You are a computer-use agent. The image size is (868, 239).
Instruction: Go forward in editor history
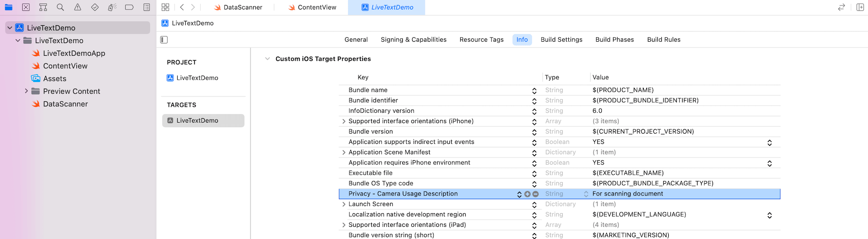click(x=193, y=7)
